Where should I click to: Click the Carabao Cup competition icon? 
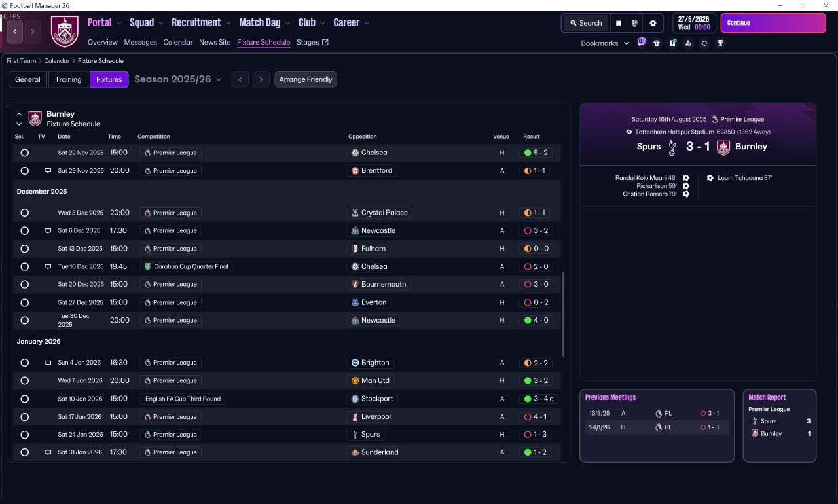pyautogui.click(x=147, y=266)
